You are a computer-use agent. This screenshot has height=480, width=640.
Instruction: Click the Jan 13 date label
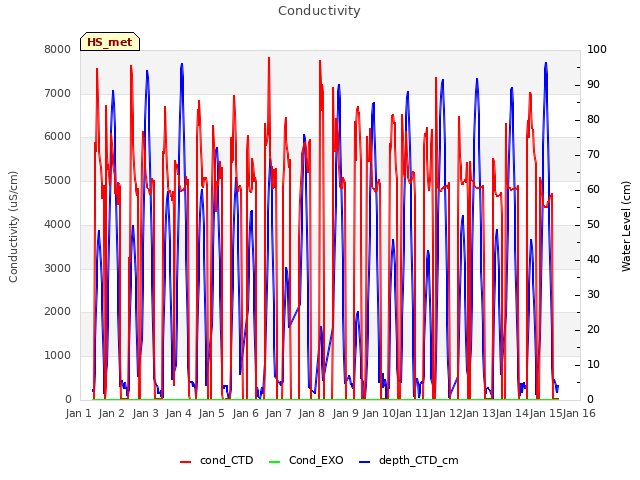coord(479,413)
